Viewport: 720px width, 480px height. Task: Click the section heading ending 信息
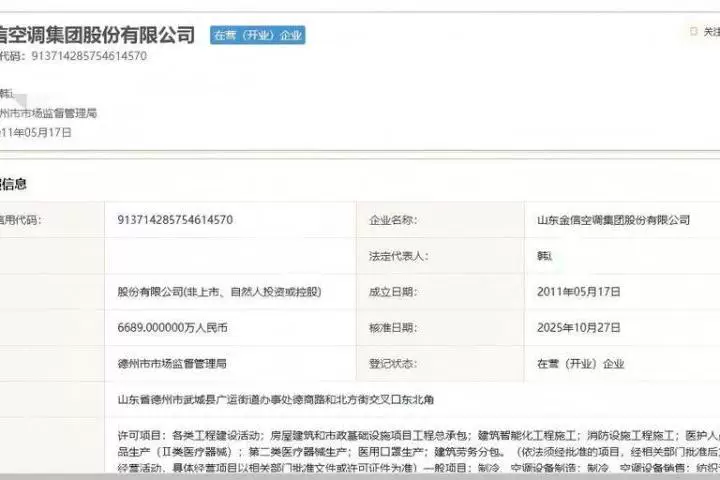(x=13, y=184)
